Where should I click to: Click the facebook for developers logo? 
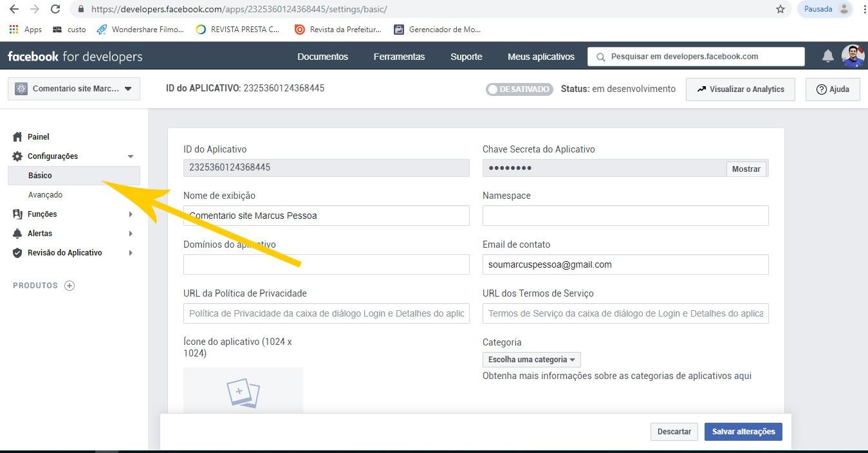pos(75,57)
